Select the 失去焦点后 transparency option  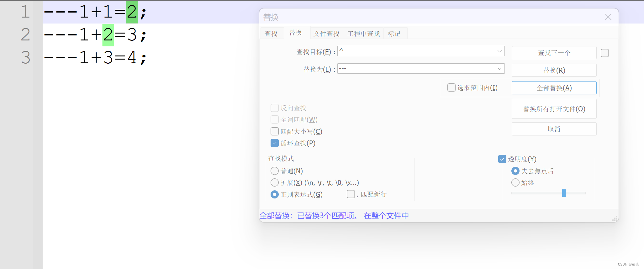pyautogui.click(x=515, y=171)
